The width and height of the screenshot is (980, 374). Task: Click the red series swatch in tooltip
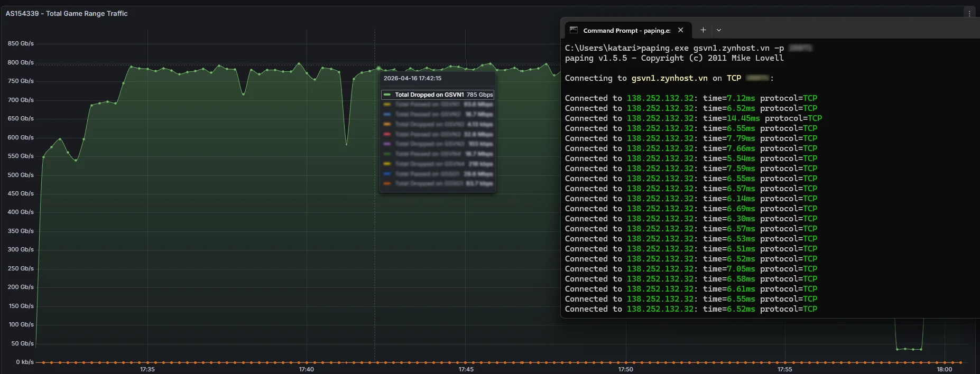click(x=387, y=134)
